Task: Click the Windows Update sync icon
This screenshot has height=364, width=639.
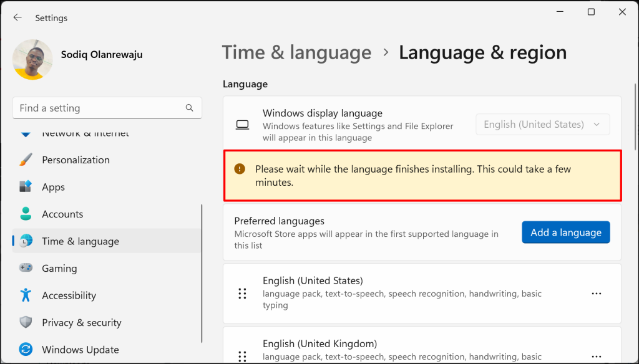Action: click(x=26, y=349)
